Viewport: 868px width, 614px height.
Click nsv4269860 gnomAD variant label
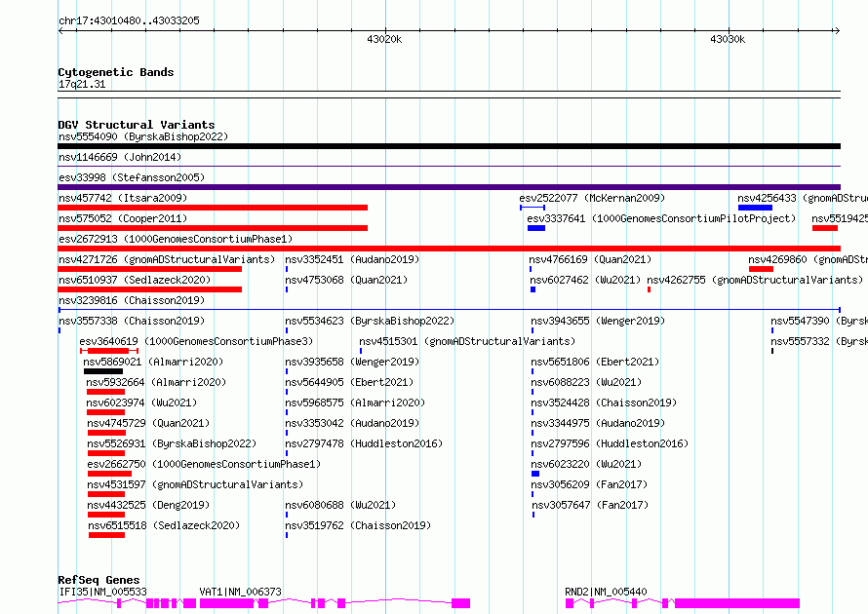808,259
